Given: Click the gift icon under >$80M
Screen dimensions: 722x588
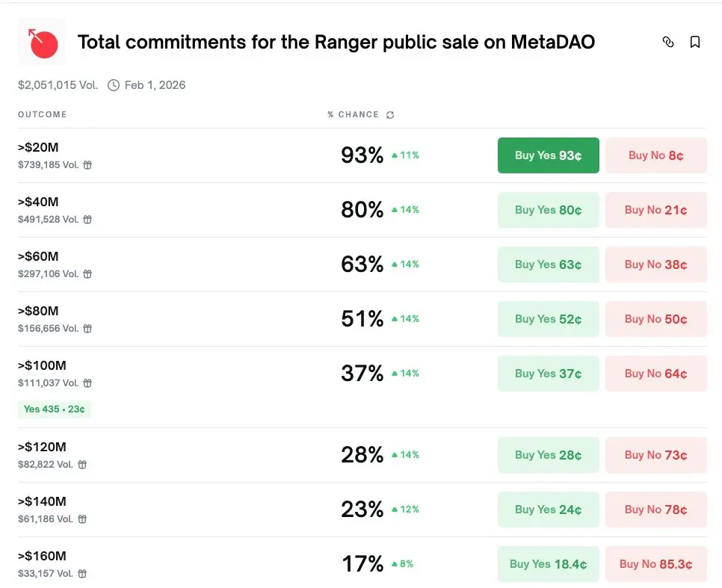Looking at the screenshot, I should pyautogui.click(x=87, y=329).
